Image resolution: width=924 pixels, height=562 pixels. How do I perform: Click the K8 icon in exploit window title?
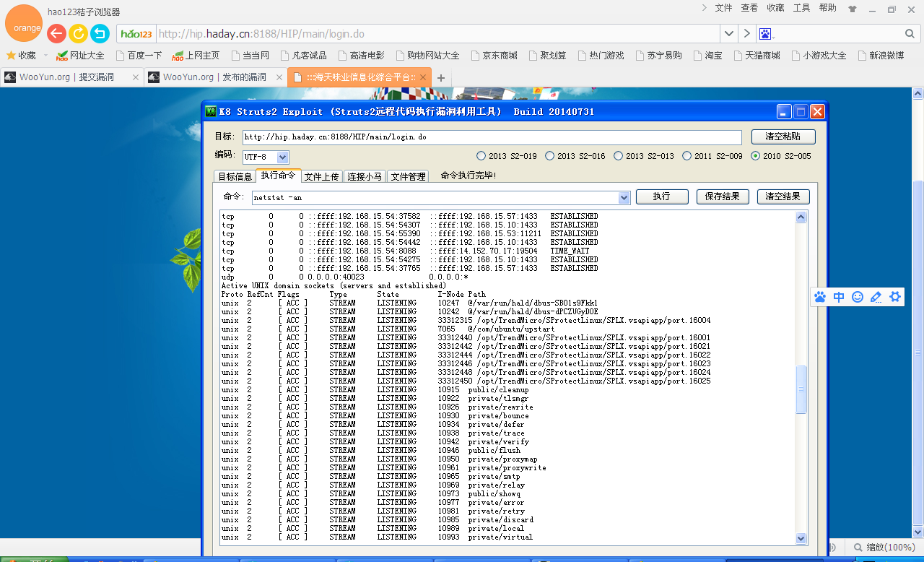pos(211,111)
